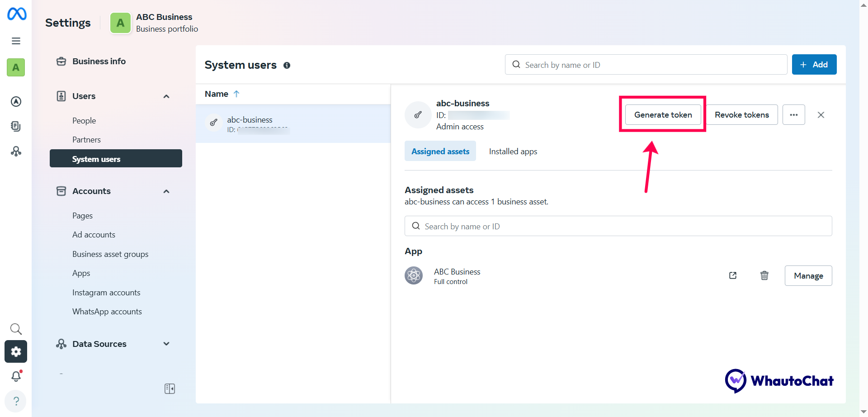Click the search magnifier in left rail
This screenshot has height=417, width=868.
pos(16,329)
